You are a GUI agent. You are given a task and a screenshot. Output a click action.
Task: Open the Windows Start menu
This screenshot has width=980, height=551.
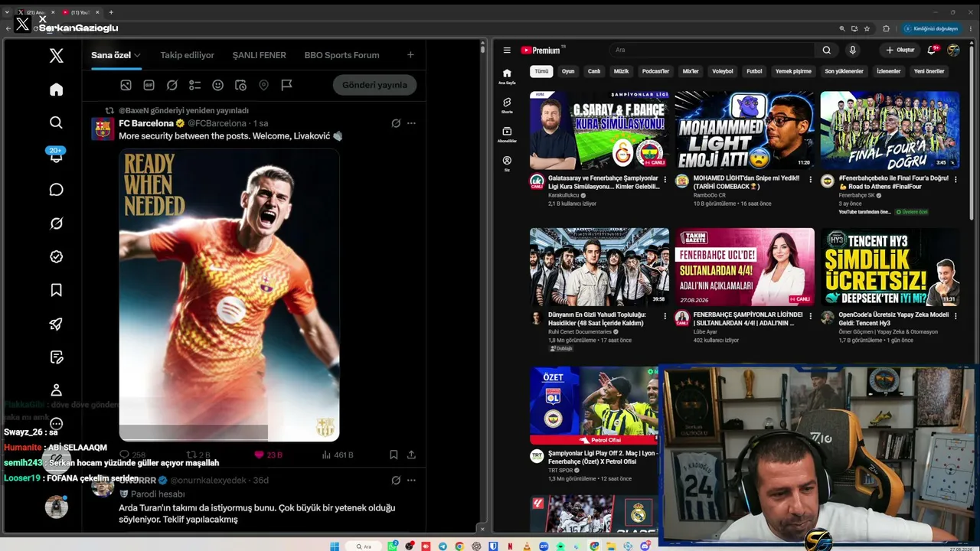334,546
